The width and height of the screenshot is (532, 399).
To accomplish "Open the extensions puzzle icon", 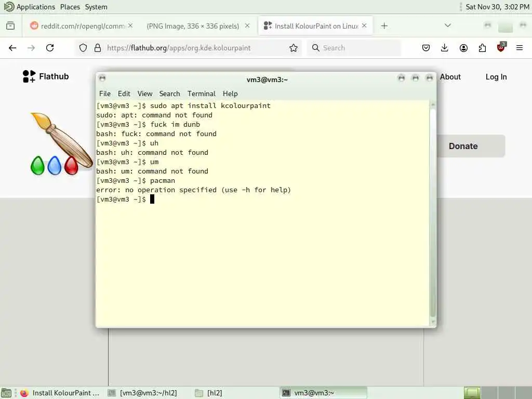I will pos(482,48).
